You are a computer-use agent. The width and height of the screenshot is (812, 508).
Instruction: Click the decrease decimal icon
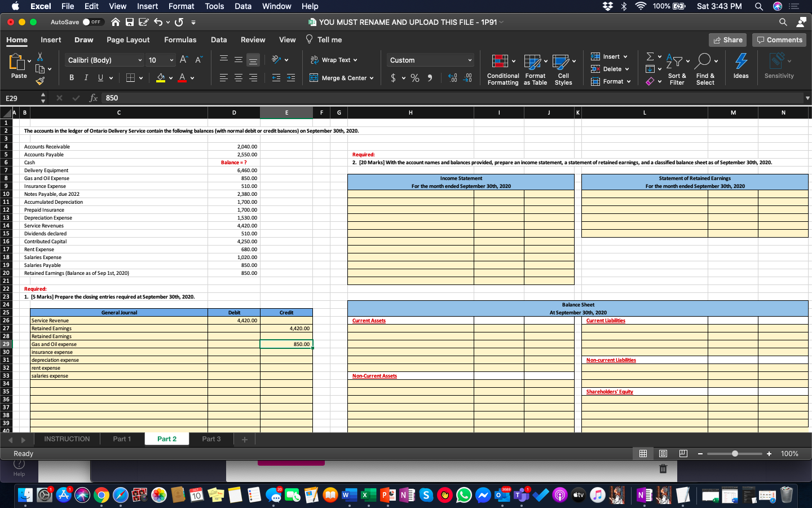[467, 79]
